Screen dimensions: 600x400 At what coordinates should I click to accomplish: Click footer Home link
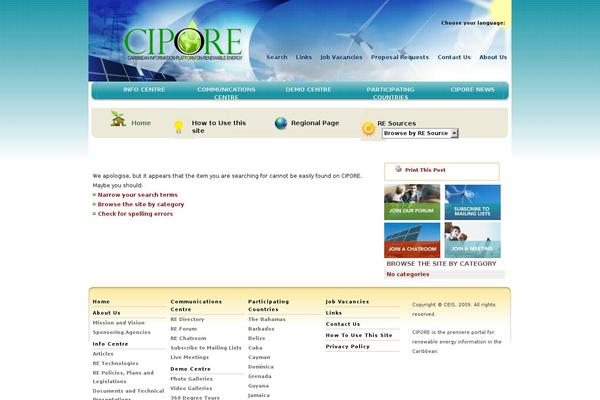(x=101, y=302)
